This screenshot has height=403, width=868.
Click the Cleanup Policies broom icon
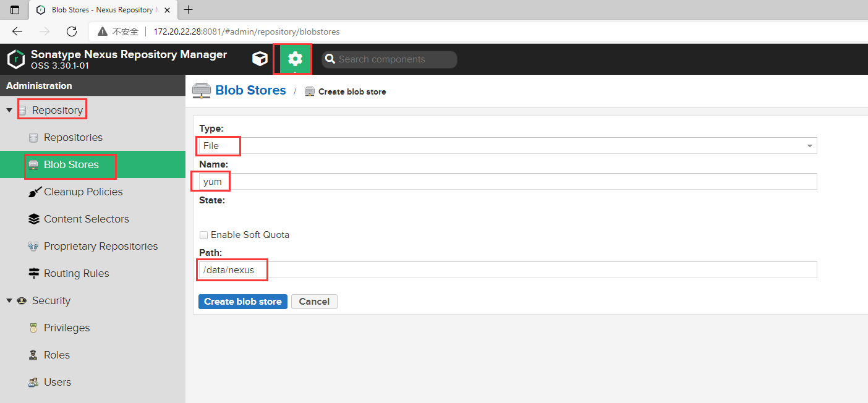point(34,192)
